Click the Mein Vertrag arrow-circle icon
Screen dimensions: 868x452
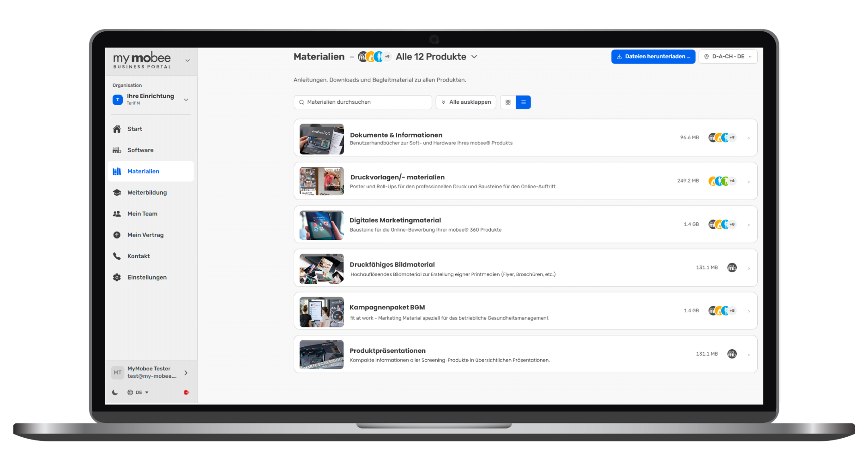[117, 235]
